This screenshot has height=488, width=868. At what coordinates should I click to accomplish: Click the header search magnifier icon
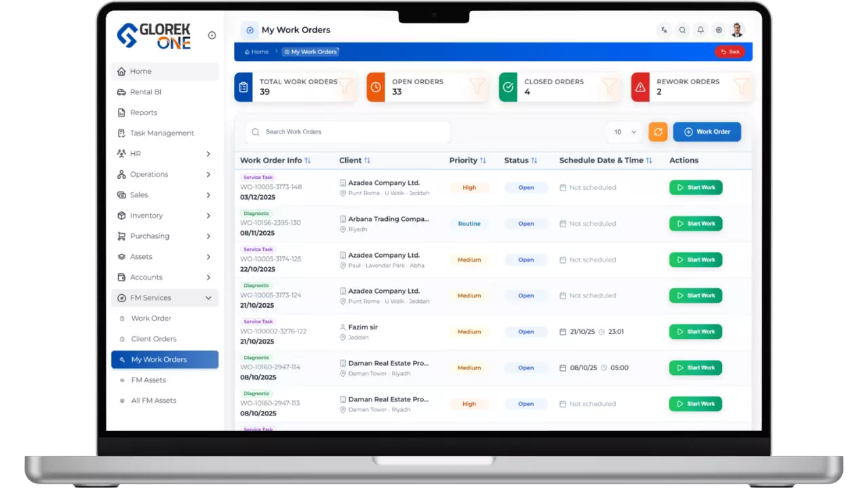(x=682, y=30)
